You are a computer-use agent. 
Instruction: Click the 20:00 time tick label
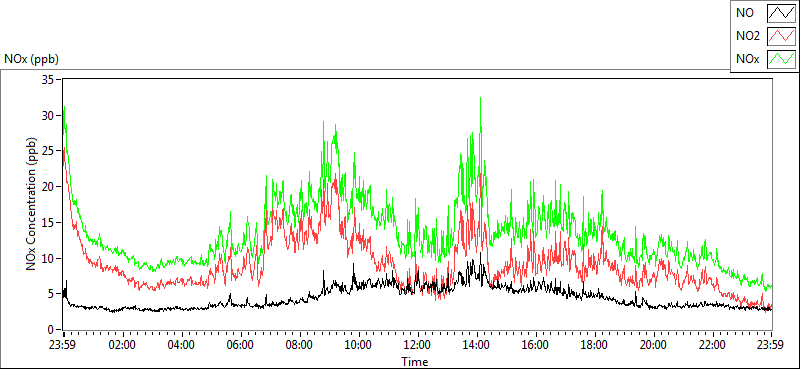654,345
